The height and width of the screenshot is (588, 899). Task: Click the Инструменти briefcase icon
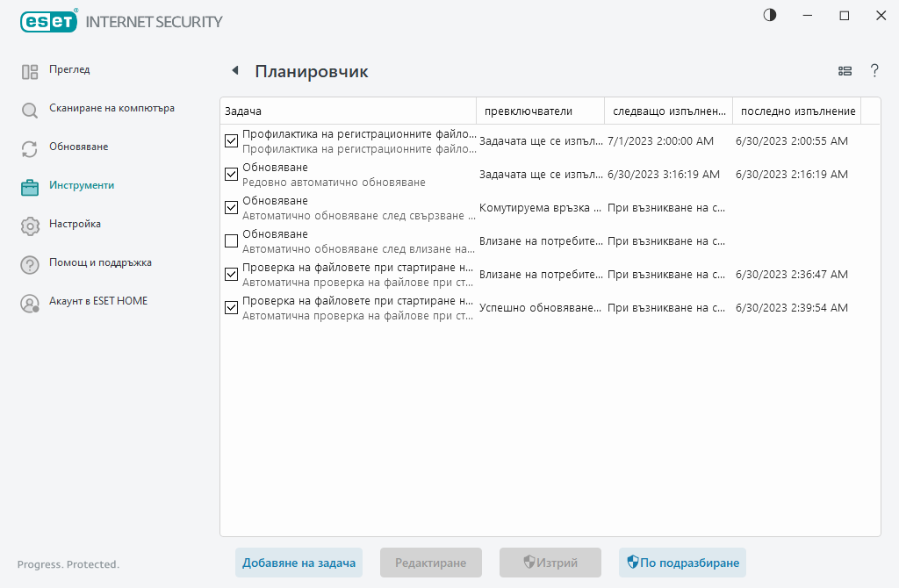30,188
